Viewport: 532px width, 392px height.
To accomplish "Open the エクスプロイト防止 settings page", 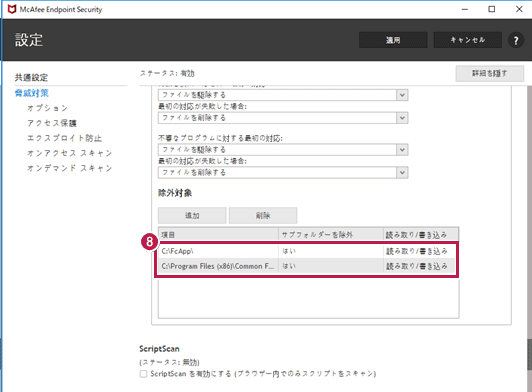I will [64, 138].
